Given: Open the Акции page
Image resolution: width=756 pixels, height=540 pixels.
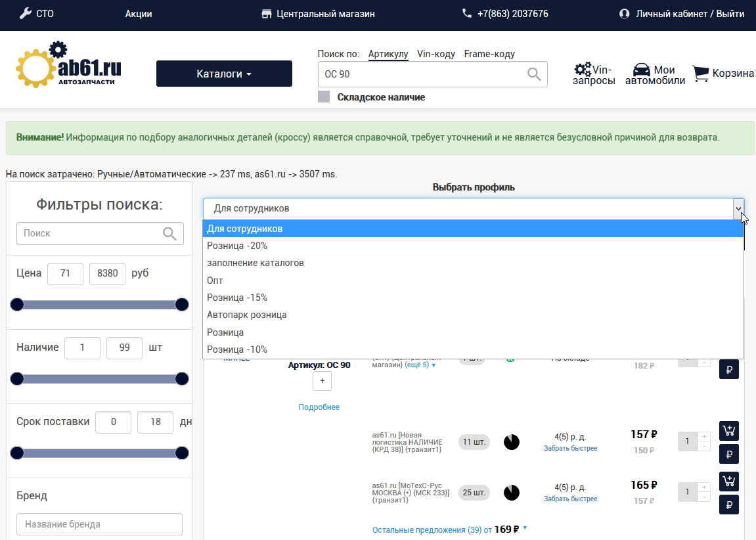Looking at the screenshot, I should (139, 14).
